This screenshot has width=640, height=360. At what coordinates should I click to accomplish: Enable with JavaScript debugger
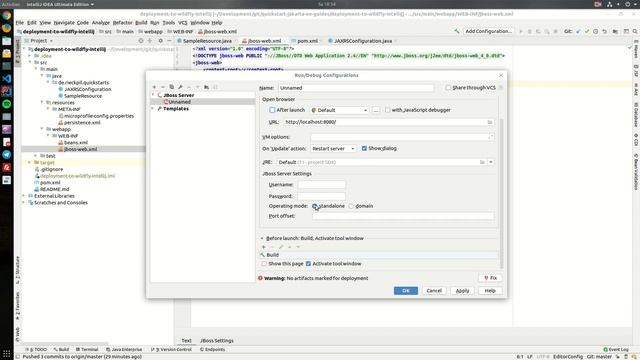coord(388,110)
